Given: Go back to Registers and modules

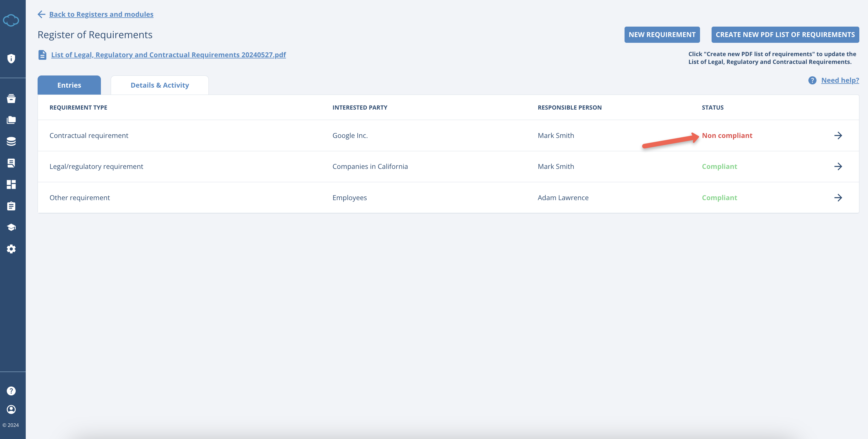Looking at the screenshot, I should tap(101, 14).
